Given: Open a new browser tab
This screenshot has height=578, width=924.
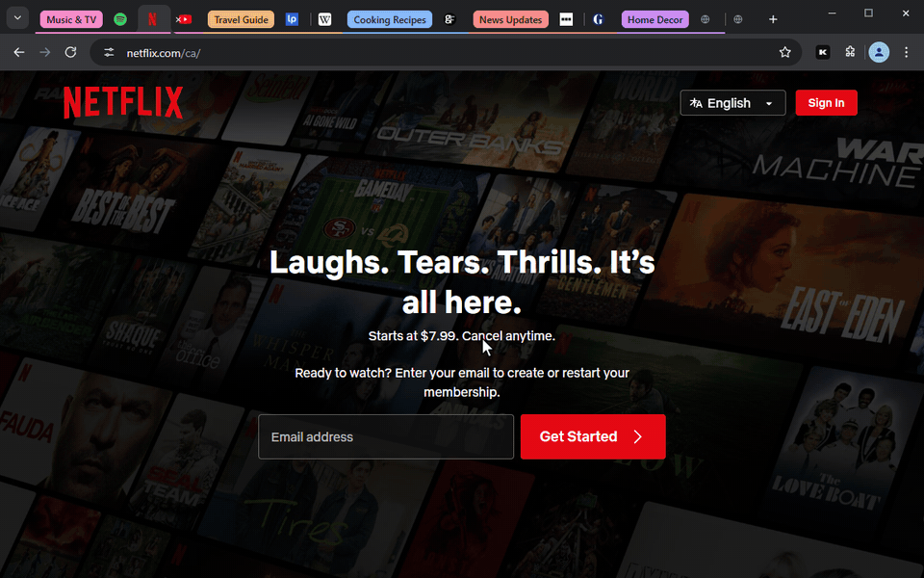Looking at the screenshot, I should [x=773, y=19].
